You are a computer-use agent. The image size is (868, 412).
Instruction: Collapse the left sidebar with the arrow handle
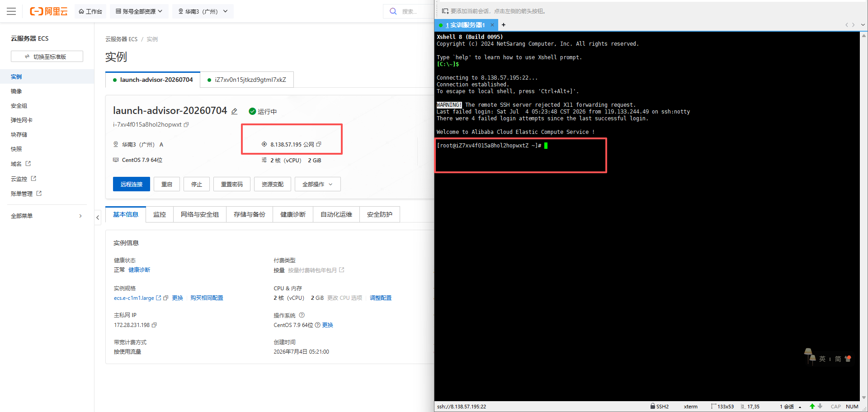(98, 218)
